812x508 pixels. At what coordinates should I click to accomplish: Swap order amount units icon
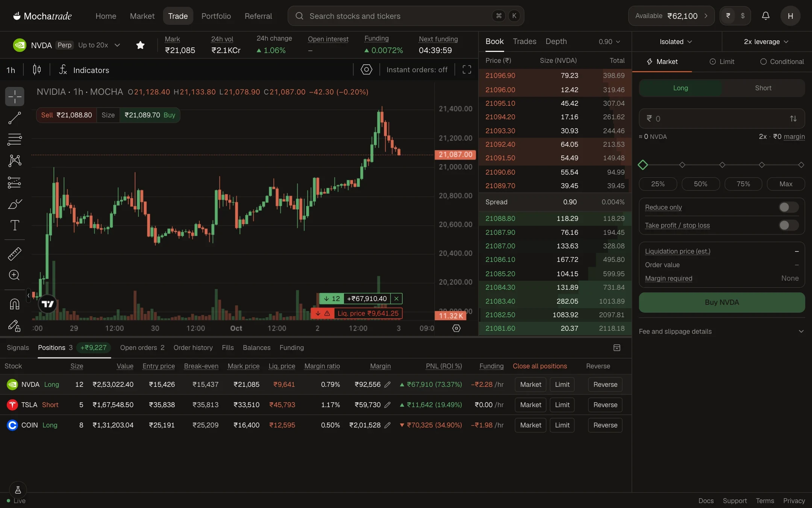793,119
